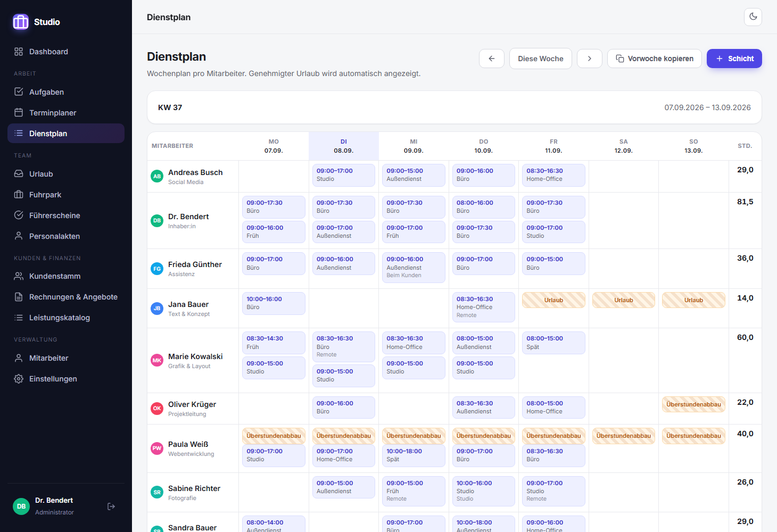Image resolution: width=777 pixels, height=532 pixels.
Task: Click the Dienstplan list icon
Action: click(19, 134)
